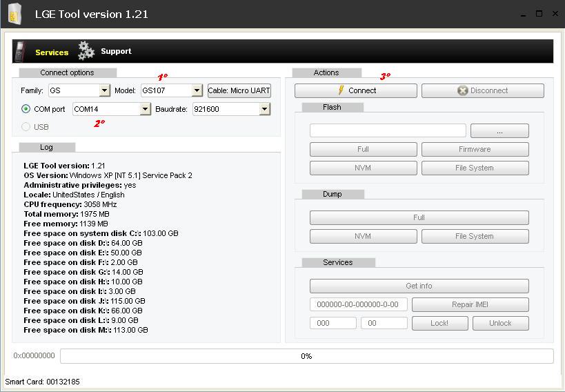Click the Free memory: 1139 MB log line
Image resolution: width=565 pixels, height=392 pixels.
pyautogui.click(x=66, y=224)
